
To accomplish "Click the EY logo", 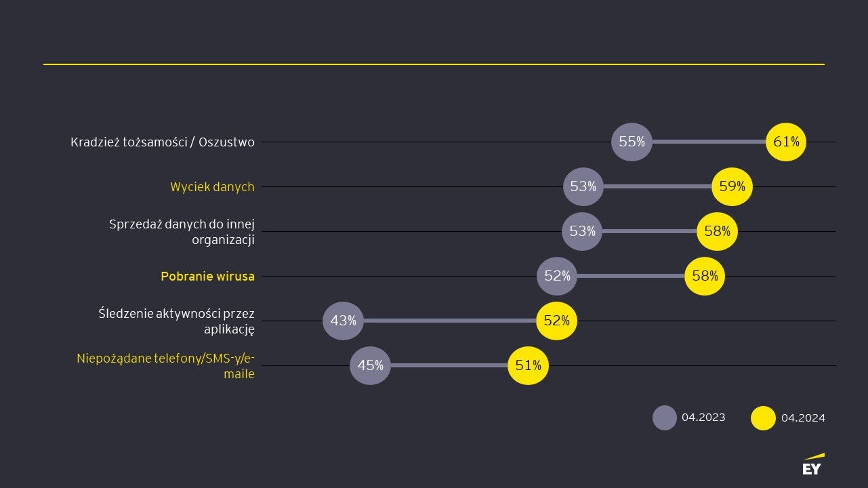I will pos(812,465).
